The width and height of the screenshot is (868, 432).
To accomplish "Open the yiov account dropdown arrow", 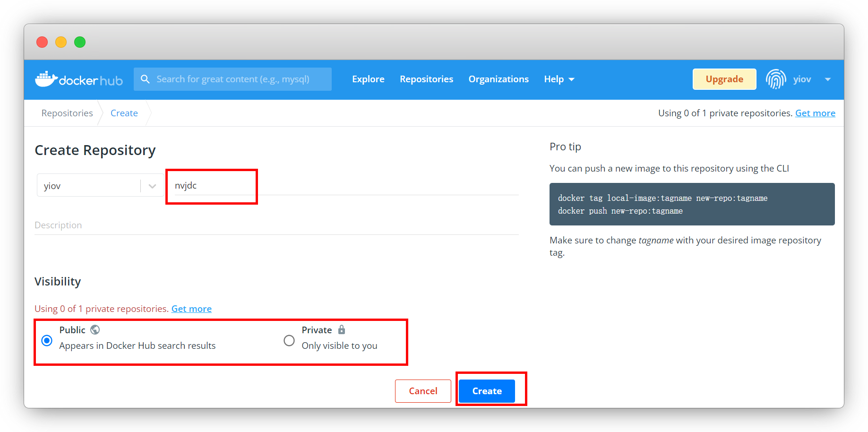I will pyautogui.click(x=827, y=79).
